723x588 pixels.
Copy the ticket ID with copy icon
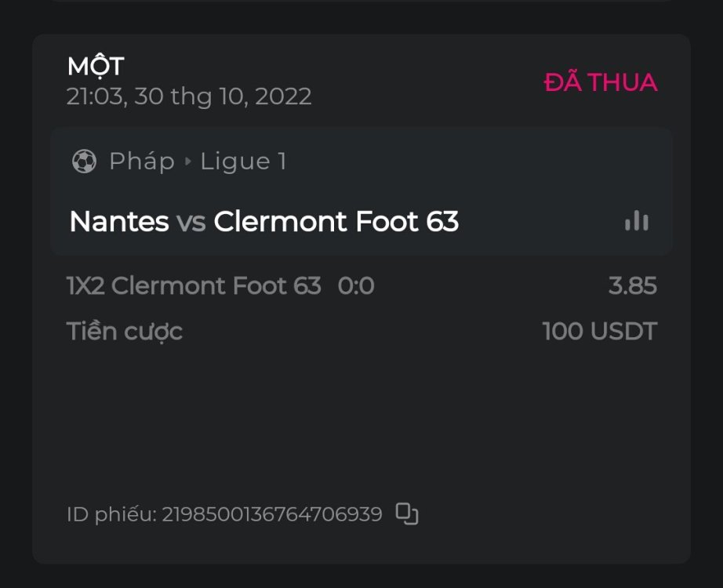click(407, 514)
